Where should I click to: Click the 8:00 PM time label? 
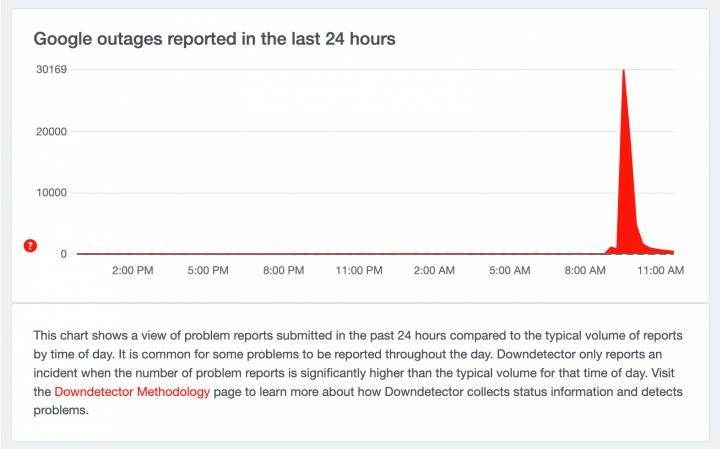283,271
